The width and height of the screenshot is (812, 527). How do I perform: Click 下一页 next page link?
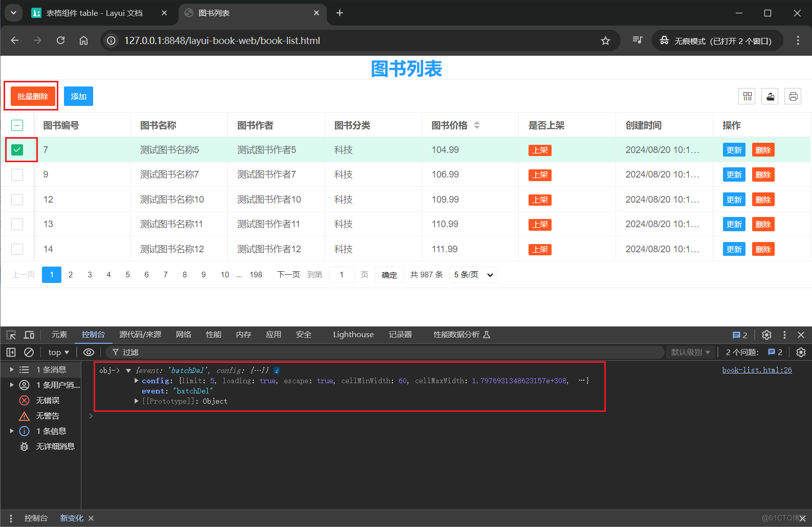coord(289,275)
